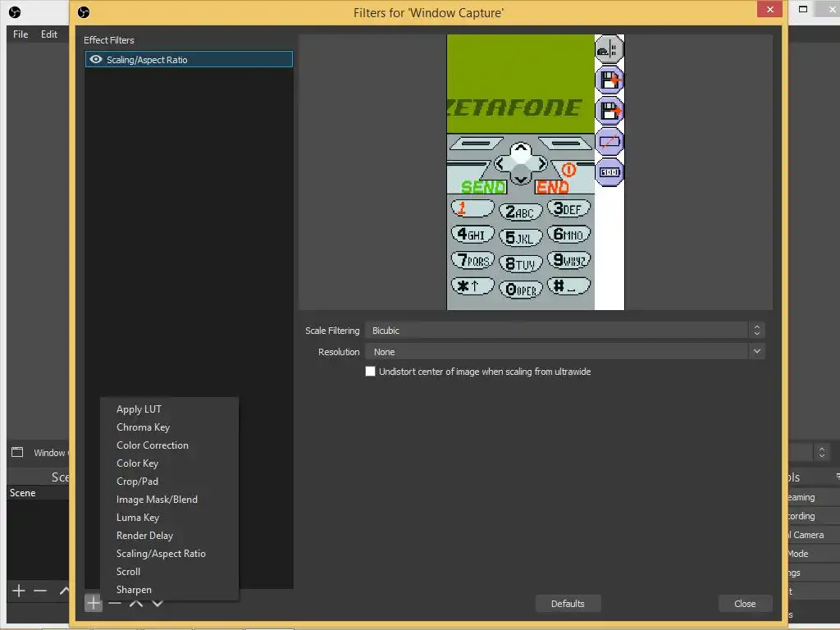840x630 pixels.
Task: Click the spinner arrows in the main window behind
Action: tap(822, 452)
